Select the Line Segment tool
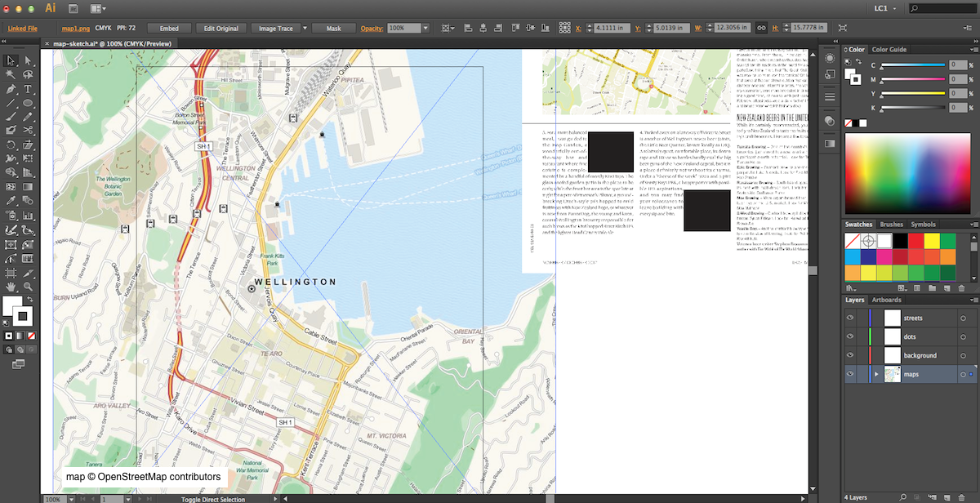Image resolution: width=980 pixels, height=503 pixels. click(x=11, y=103)
